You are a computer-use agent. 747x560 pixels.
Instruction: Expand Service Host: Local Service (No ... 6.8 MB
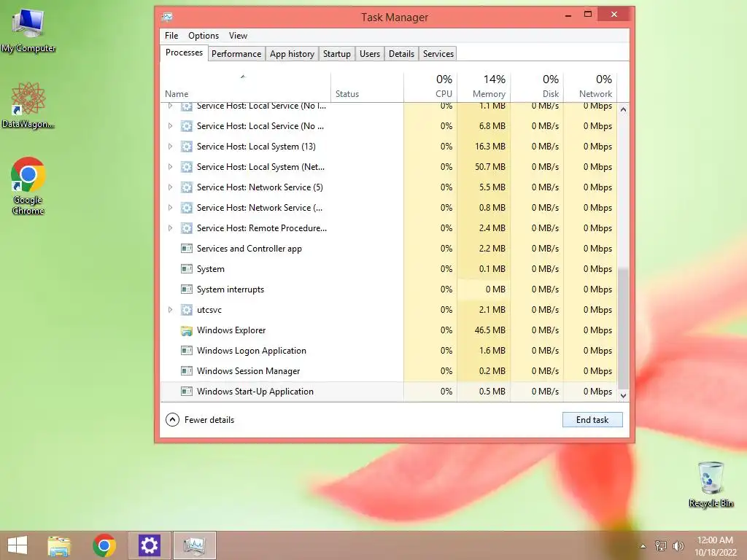point(170,126)
